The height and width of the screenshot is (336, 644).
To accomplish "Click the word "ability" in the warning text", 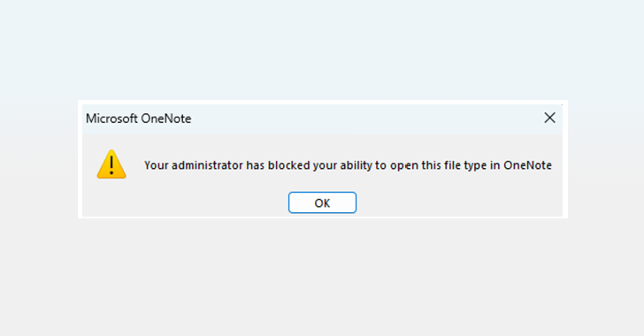I will point(356,165).
